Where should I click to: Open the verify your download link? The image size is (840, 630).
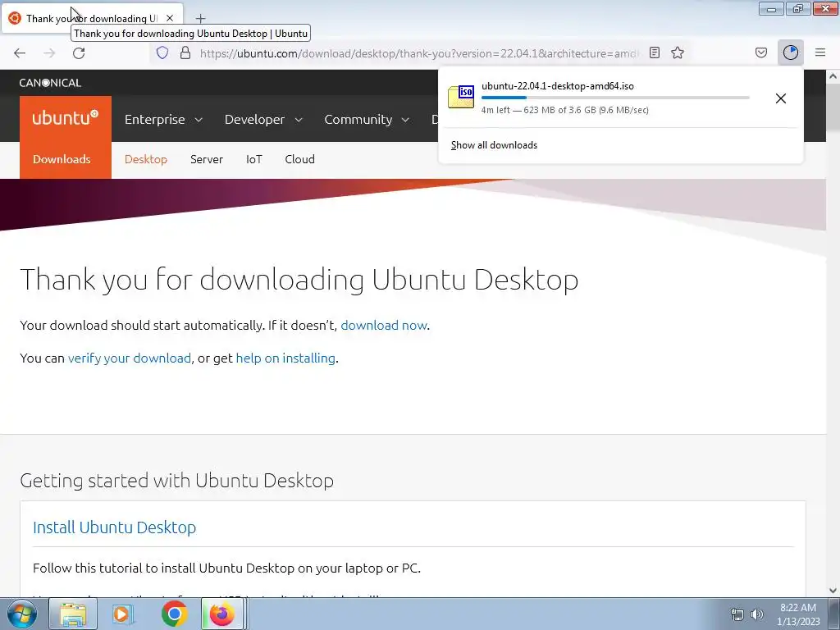[129, 358]
